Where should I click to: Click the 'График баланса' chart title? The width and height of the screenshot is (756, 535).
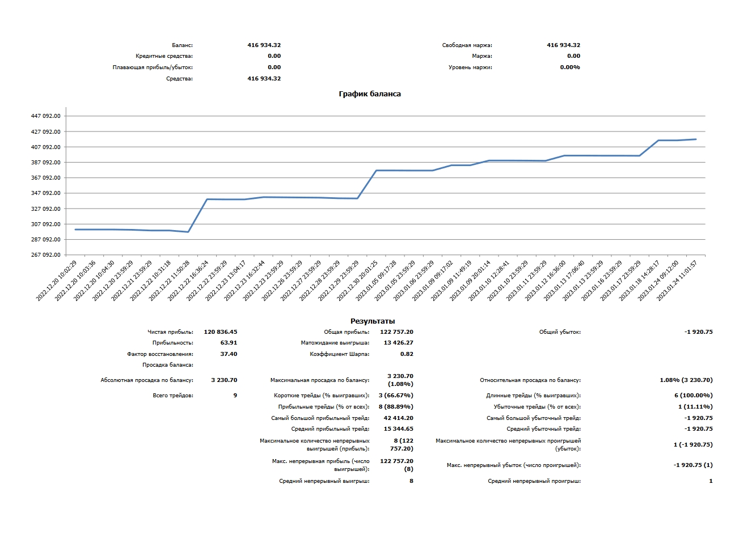click(370, 94)
